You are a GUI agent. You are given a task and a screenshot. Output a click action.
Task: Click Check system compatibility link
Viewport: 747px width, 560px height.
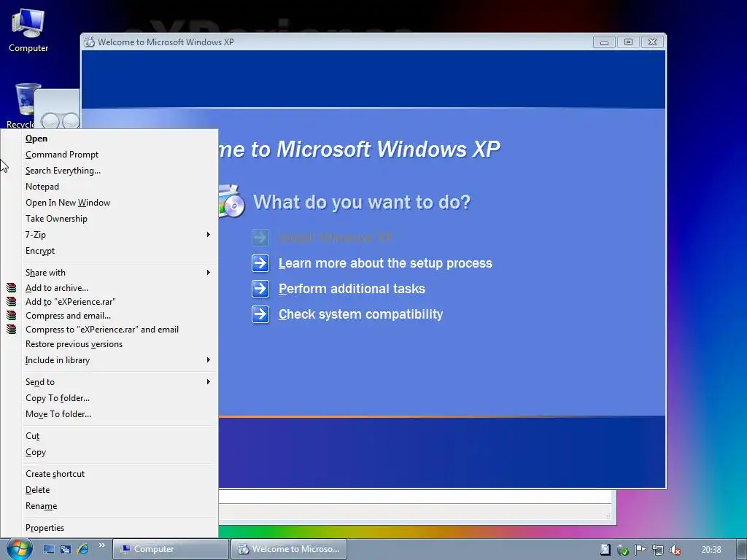[360, 314]
